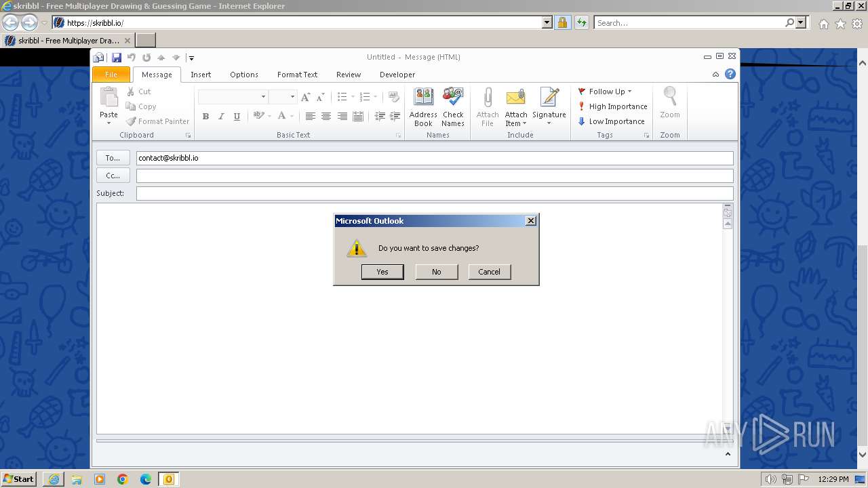Minimize the ribbon with the caret
The height and width of the screenshot is (488, 868).
pyautogui.click(x=715, y=75)
